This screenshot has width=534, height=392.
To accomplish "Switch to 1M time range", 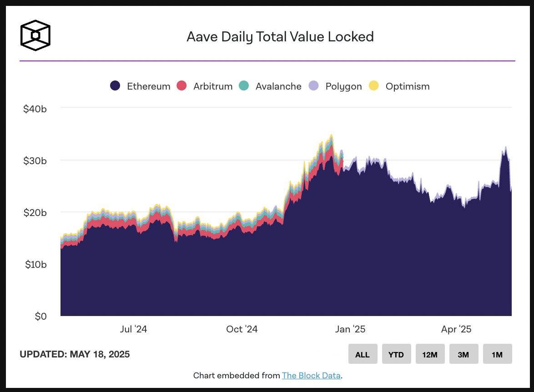I will click(498, 354).
